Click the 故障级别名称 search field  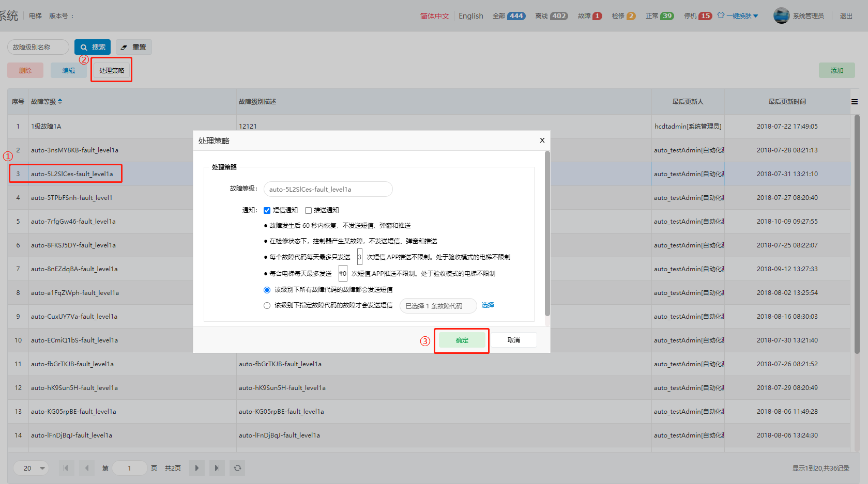pos(38,47)
